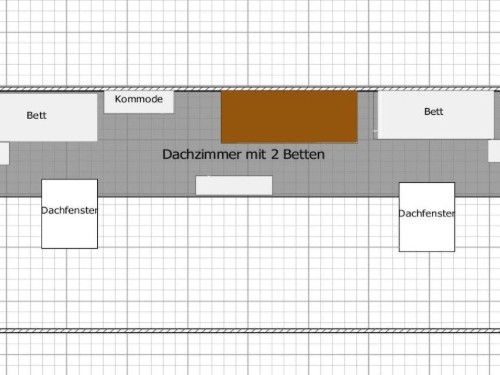The image size is (500, 375).
Task: Select the brown rectangle furniture piece
Action: pyautogui.click(x=289, y=117)
